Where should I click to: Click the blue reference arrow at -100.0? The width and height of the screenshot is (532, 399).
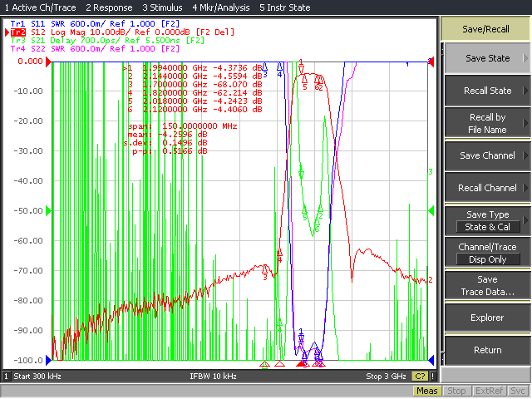click(48, 360)
